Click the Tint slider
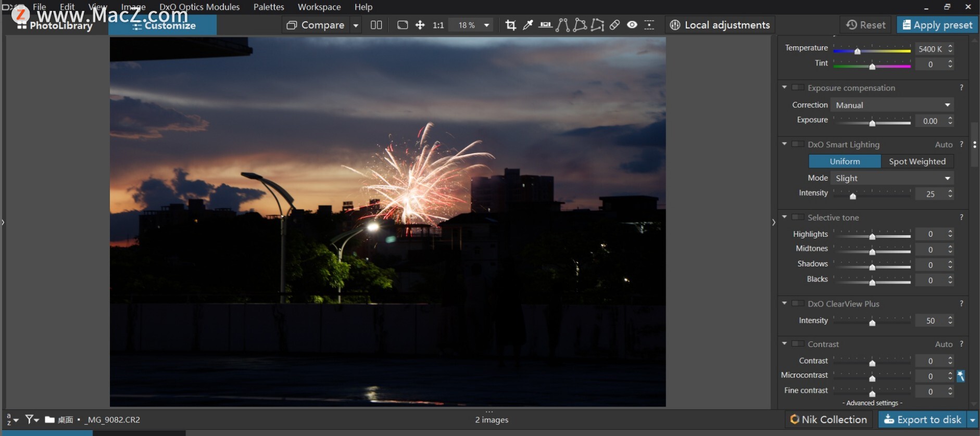Screen dimensions: 980x436 coord(872,66)
